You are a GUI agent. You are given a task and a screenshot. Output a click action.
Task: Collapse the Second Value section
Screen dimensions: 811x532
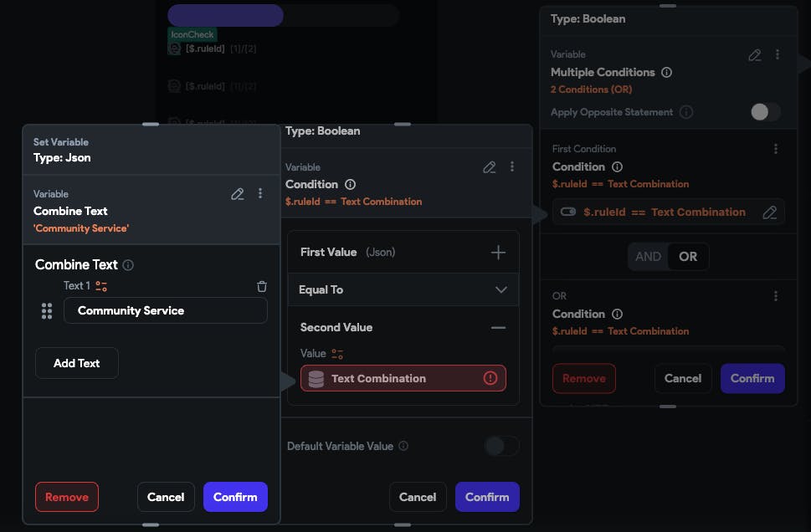coord(498,328)
